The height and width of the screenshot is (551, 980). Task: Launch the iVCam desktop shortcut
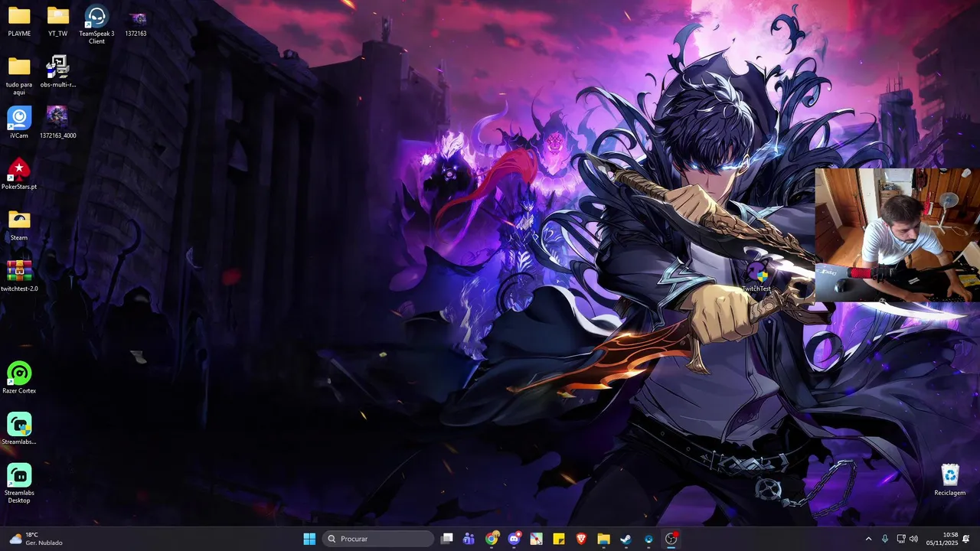19,123
